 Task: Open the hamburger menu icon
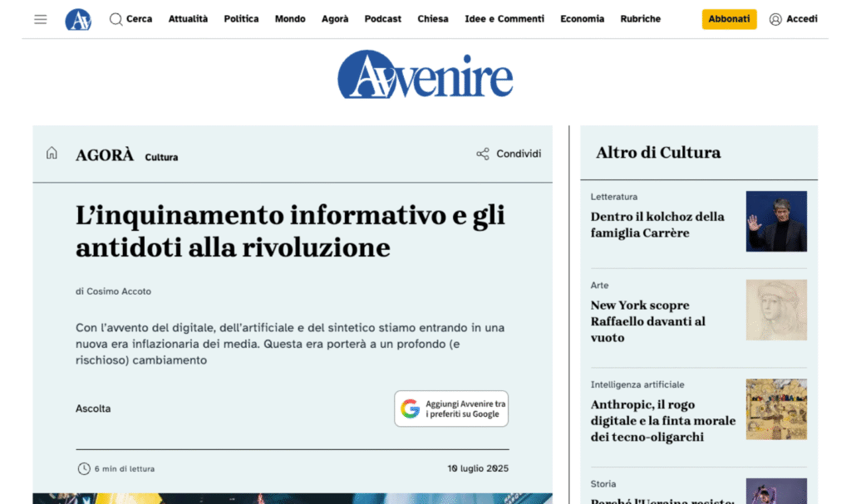click(40, 20)
